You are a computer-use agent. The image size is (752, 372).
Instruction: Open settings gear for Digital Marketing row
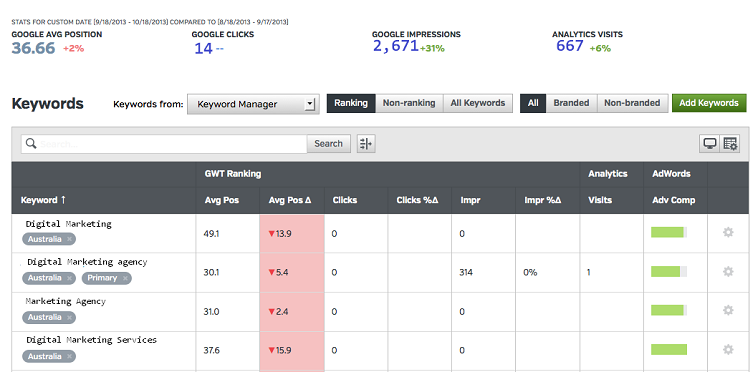[728, 232]
